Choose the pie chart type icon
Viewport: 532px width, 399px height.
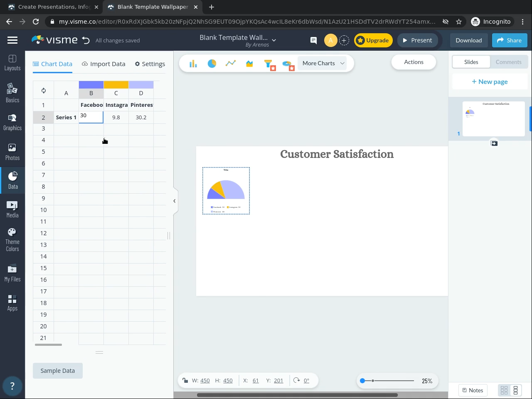point(212,63)
